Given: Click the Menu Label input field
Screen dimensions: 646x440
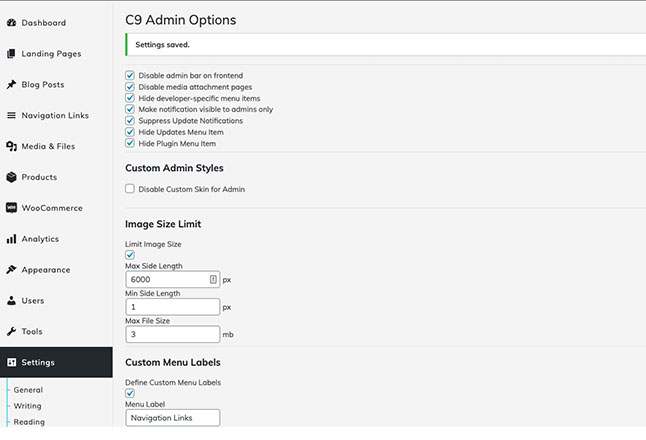Looking at the screenshot, I should pos(173,418).
